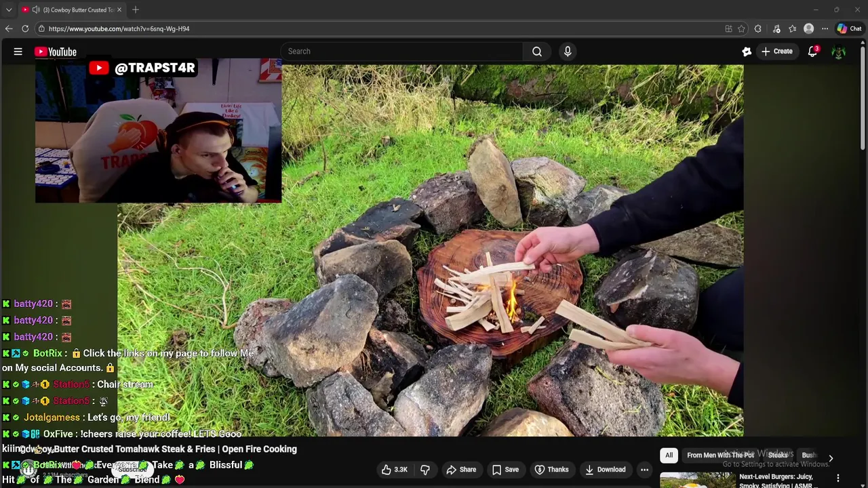The image size is (868, 488).
Task: Open the media control music icon
Action: tap(776, 28)
